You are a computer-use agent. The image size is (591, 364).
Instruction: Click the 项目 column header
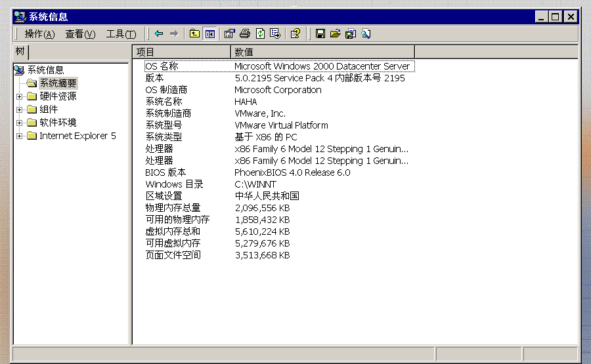(x=181, y=52)
